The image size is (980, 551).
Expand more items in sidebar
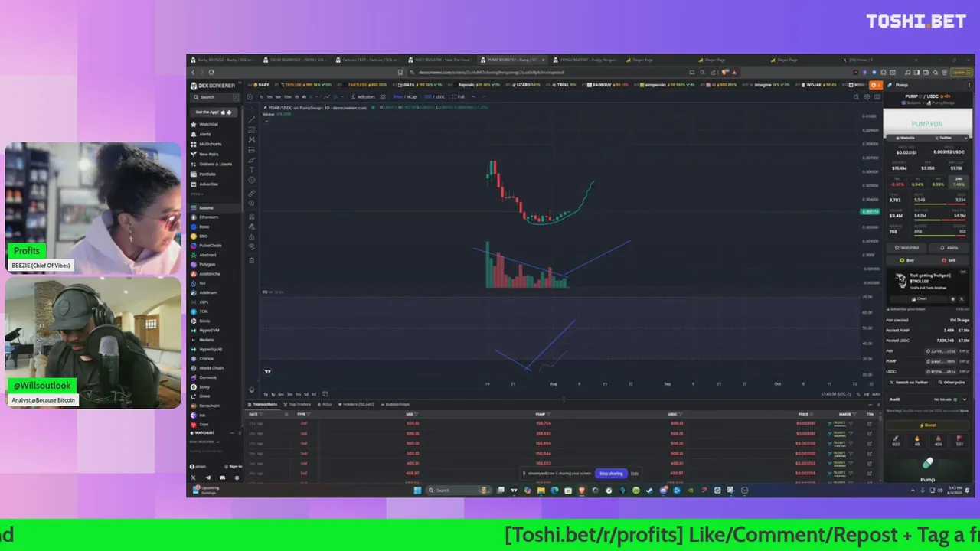coord(197,194)
